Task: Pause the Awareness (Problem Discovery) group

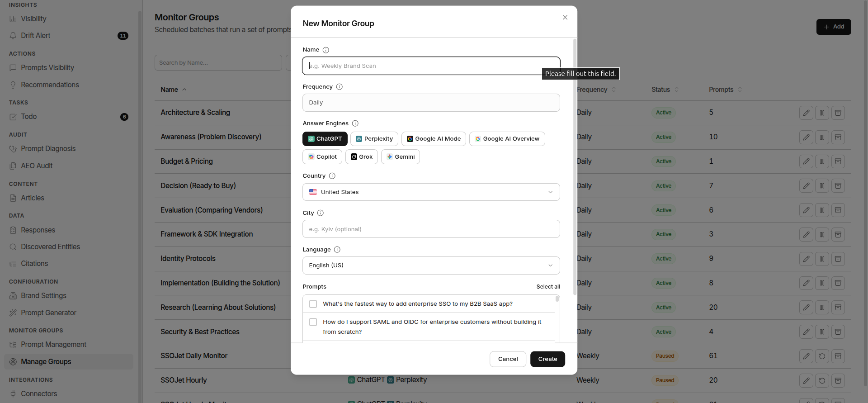Action: click(822, 137)
